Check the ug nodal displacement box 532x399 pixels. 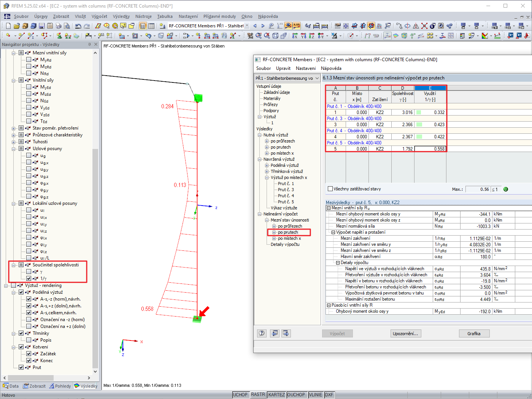[29, 155]
